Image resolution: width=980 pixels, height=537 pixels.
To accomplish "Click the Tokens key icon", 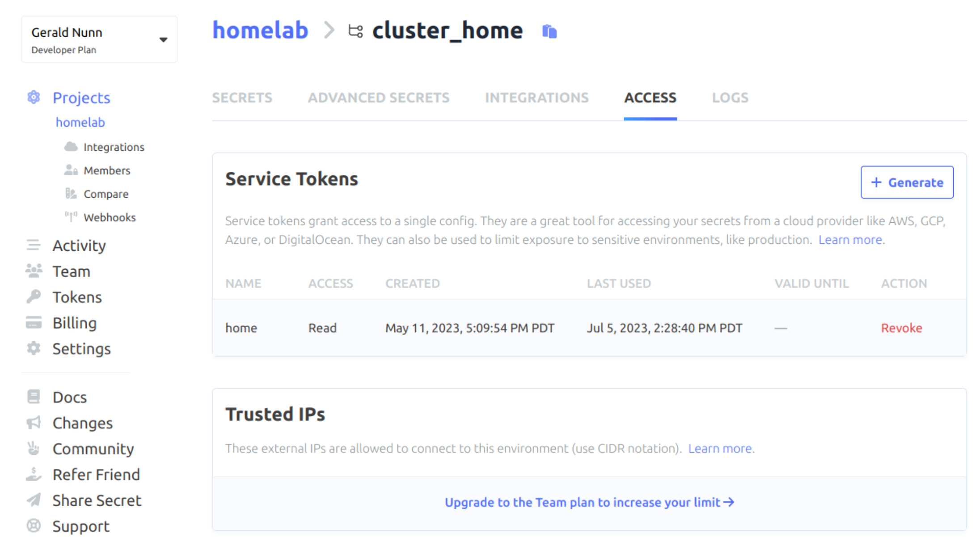I will coord(34,297).
